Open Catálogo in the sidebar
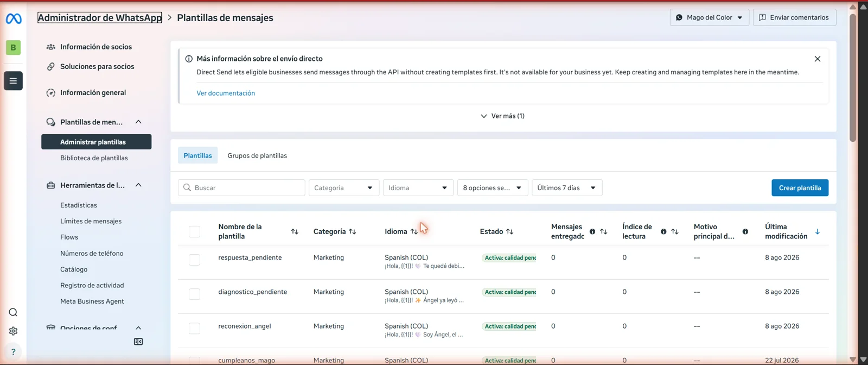 pyautogui.click(x=74, y=269)
